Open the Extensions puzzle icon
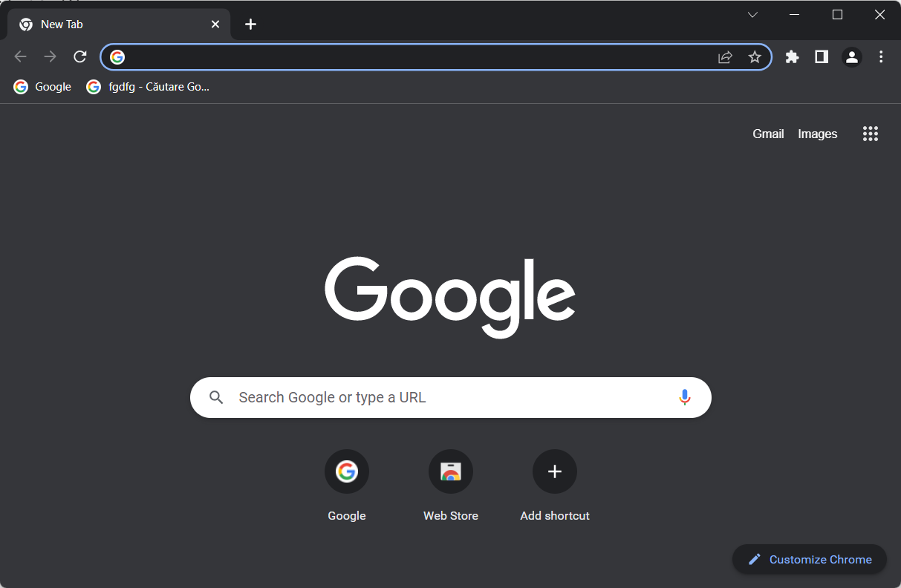The height and width of the screenshot is (588, 901). 792,56
